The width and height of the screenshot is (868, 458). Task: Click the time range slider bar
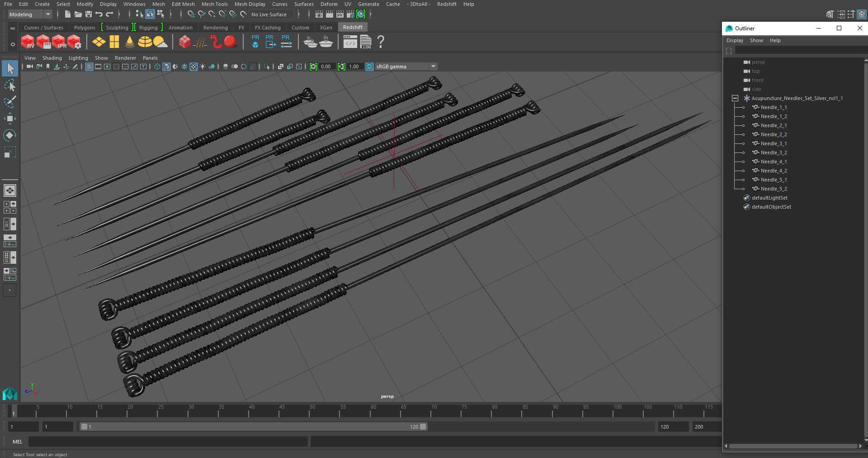pyautogui.click(x=253, y=427)
